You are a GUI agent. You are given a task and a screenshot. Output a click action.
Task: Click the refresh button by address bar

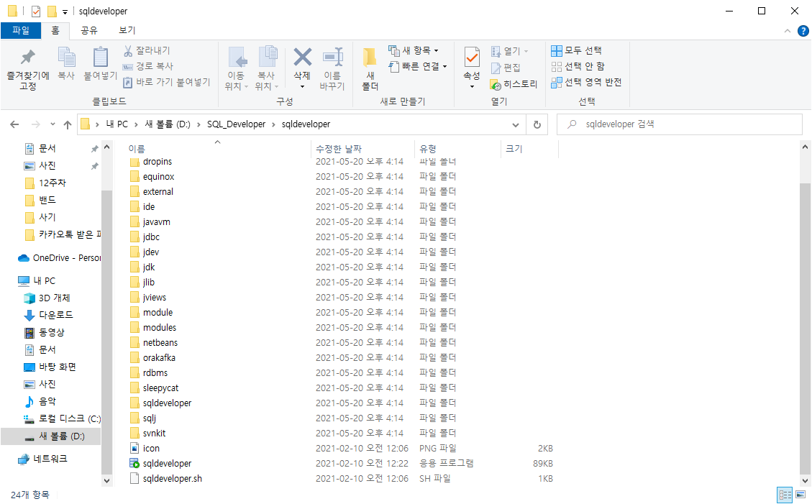537,124
